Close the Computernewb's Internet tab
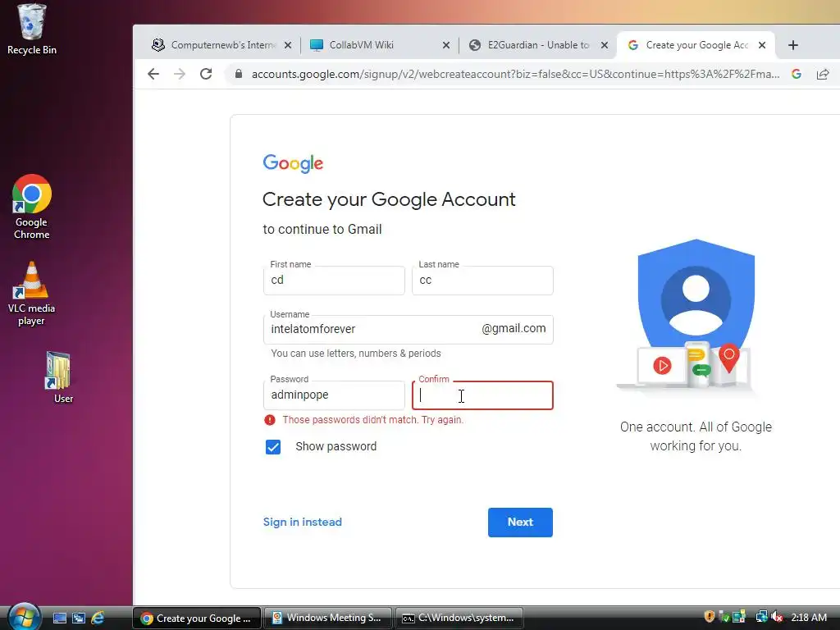The width and height of the screenshot is (840, 630). coord(288,45)
